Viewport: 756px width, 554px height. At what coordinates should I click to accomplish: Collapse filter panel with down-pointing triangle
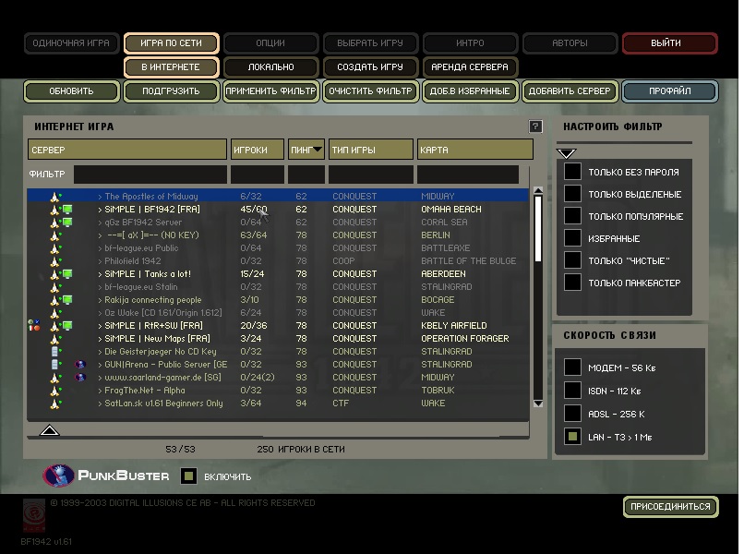tap(566, 153)
